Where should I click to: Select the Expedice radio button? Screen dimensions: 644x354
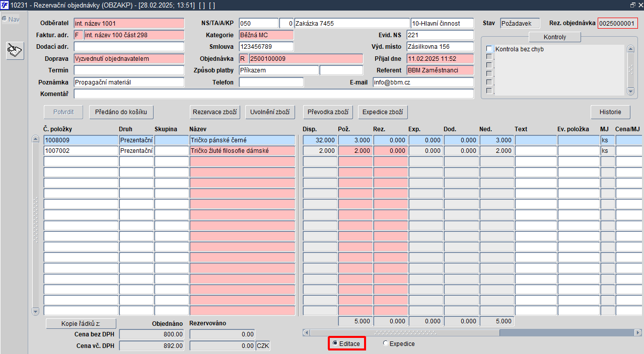click(386, 343)
